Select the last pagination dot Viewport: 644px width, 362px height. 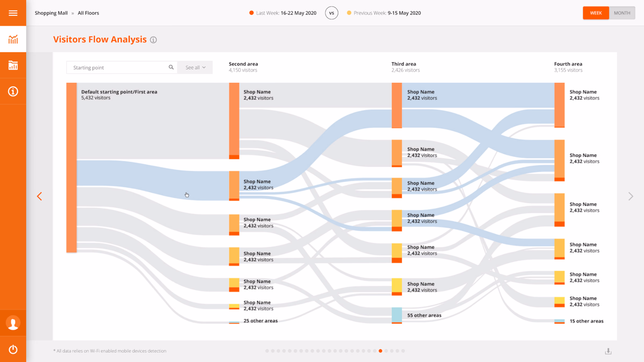[403, 351]
